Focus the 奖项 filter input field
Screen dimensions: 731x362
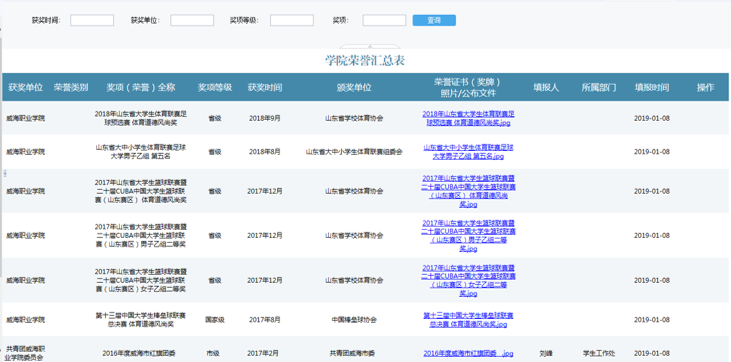click(x=384, y=20)
